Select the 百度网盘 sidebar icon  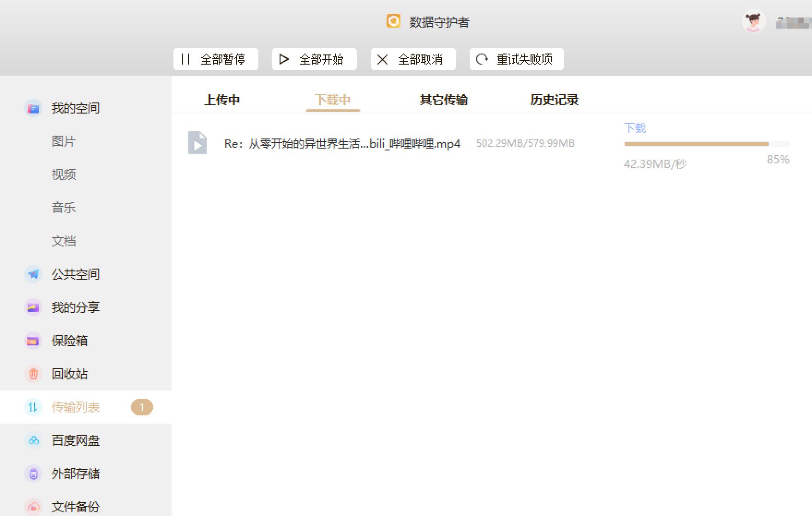pos(33,441)
